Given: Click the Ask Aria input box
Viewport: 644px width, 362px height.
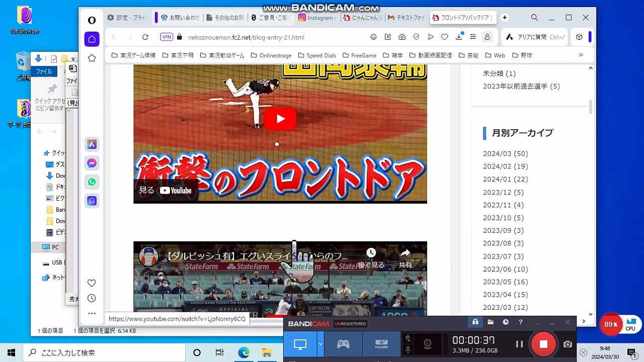Looking at the screenshot, I should pyautogui.click(x=535, y=37).
